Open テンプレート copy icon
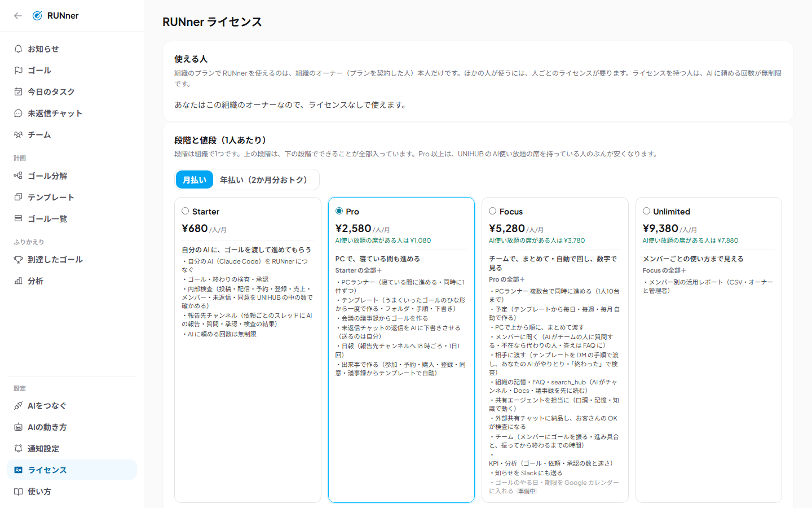This screenshot has height=508, width=812. (18, 198)
